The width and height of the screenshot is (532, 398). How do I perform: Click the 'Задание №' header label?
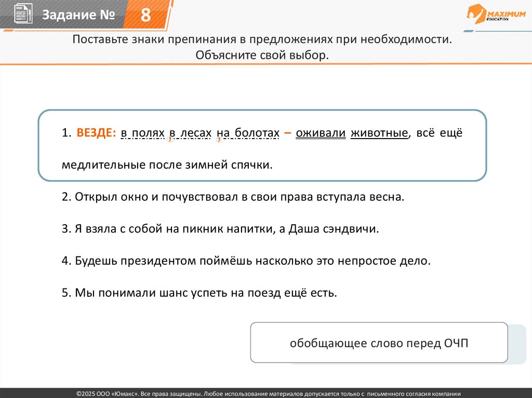point(78,15)
